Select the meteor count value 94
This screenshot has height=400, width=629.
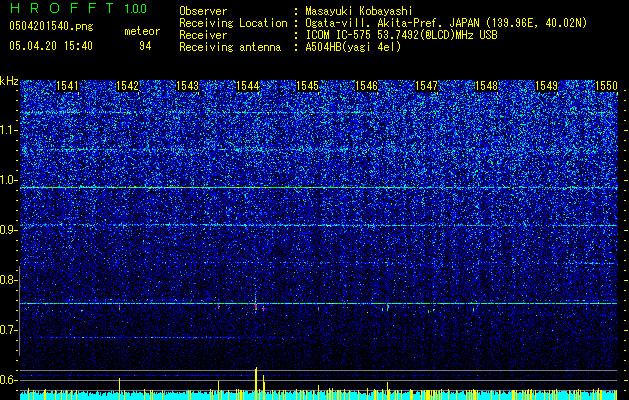click(145, 46)
